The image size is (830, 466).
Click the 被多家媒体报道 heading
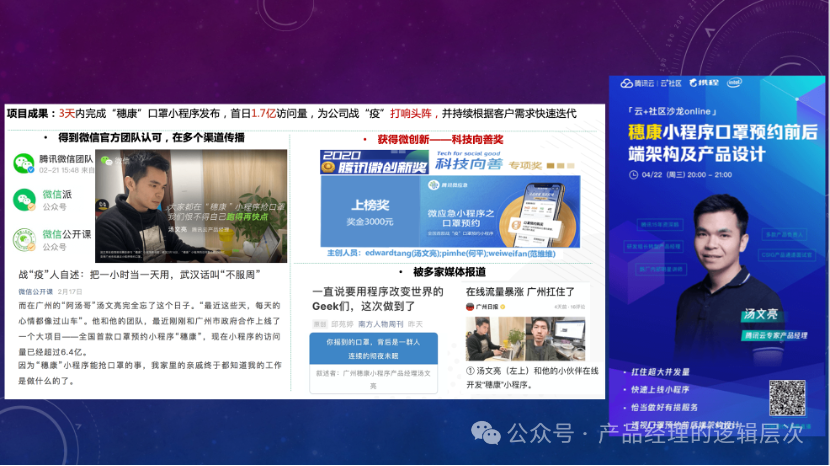[x=449, y=272]
